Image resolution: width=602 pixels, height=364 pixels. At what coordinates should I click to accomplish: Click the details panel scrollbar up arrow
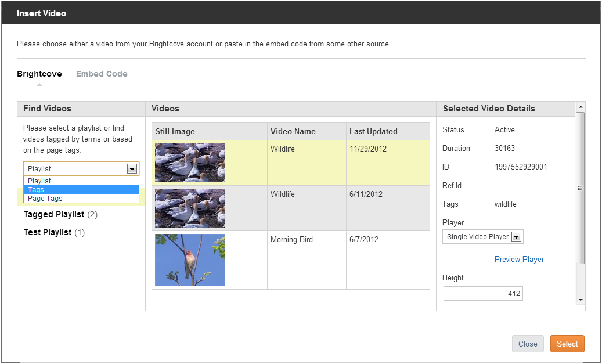coord(581,107)
